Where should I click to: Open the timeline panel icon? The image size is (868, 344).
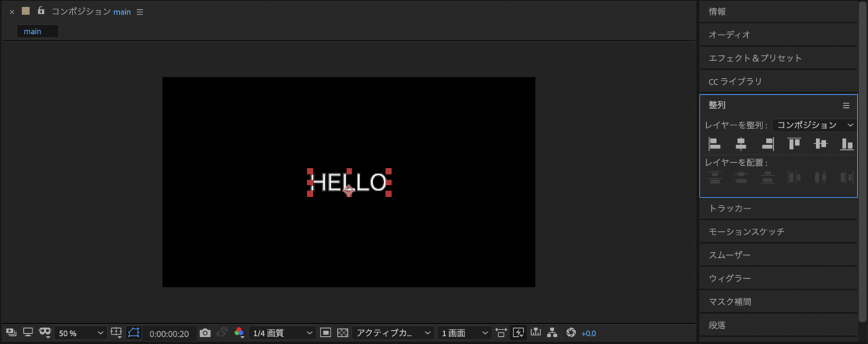[x=536, y=332]
